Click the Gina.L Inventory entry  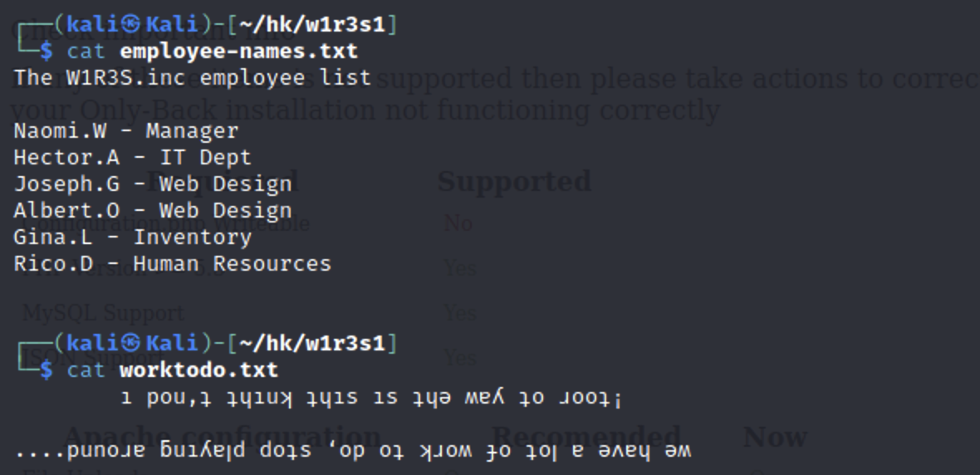132,237
